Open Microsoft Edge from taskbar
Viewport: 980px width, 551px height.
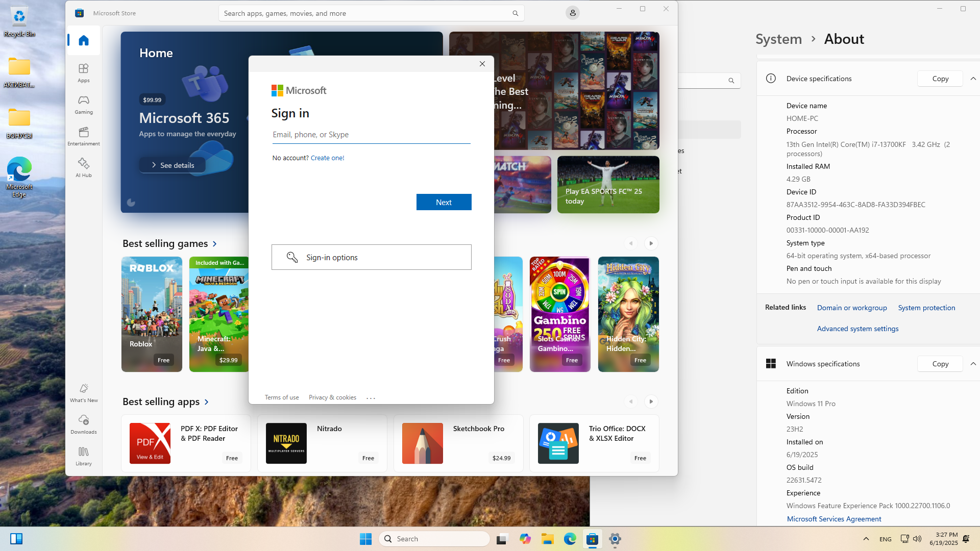tap(570, 539)
